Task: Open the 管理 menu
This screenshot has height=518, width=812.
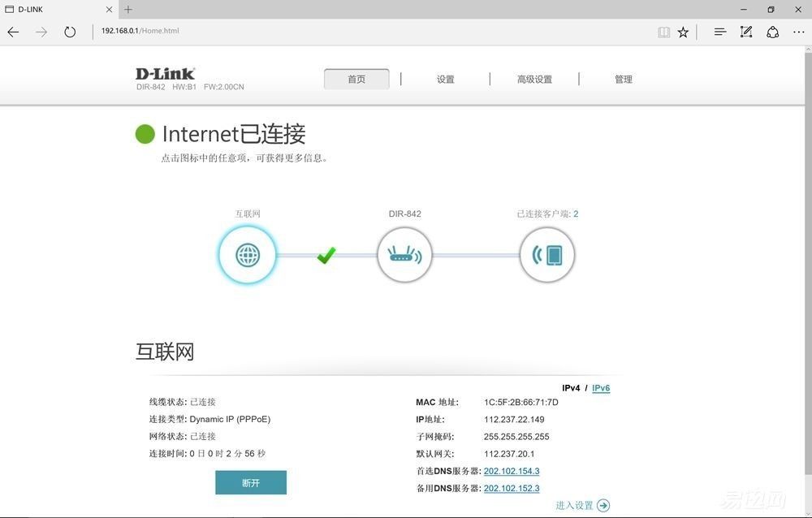Action: (624, 80)
